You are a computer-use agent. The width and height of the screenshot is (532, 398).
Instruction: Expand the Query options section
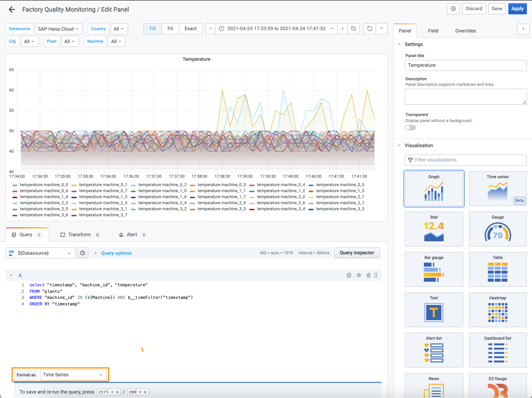click(116, 253)
